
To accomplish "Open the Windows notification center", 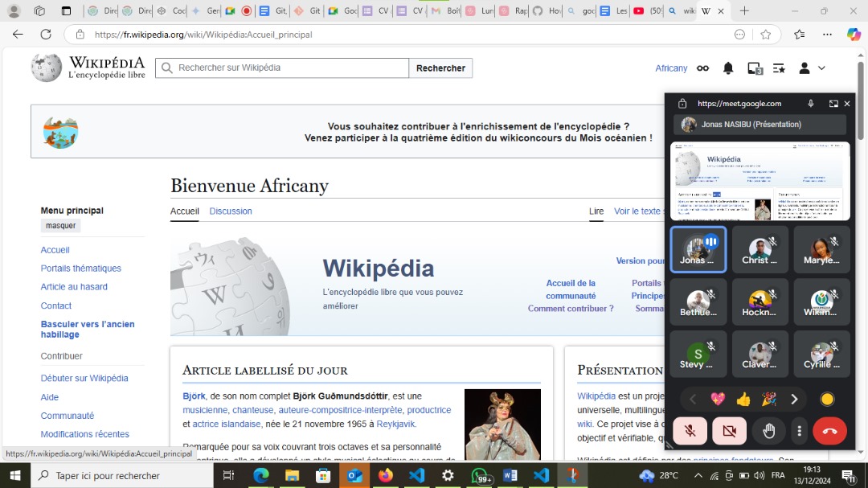I will 848,475.
